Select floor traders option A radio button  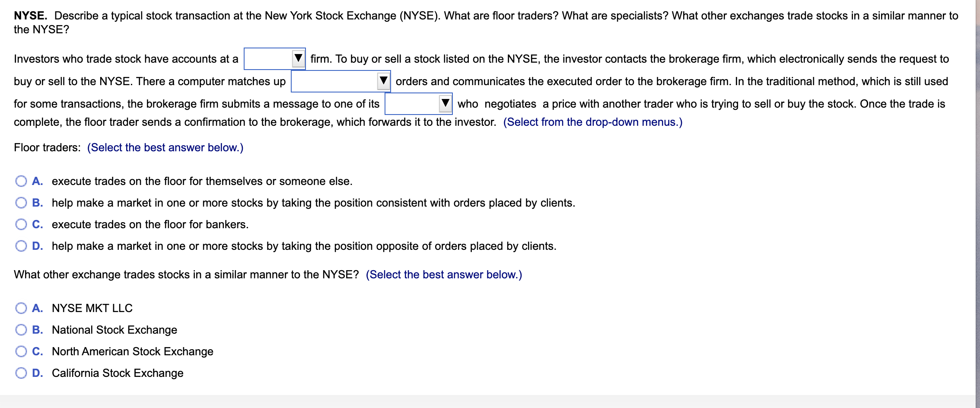click(21, 181)
